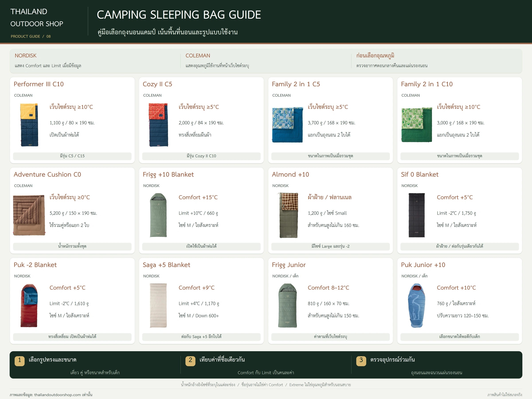Click the 'น้ำหนักรวมทั้งชุด' note bar

pyautogui.click(x=72, y=246)
